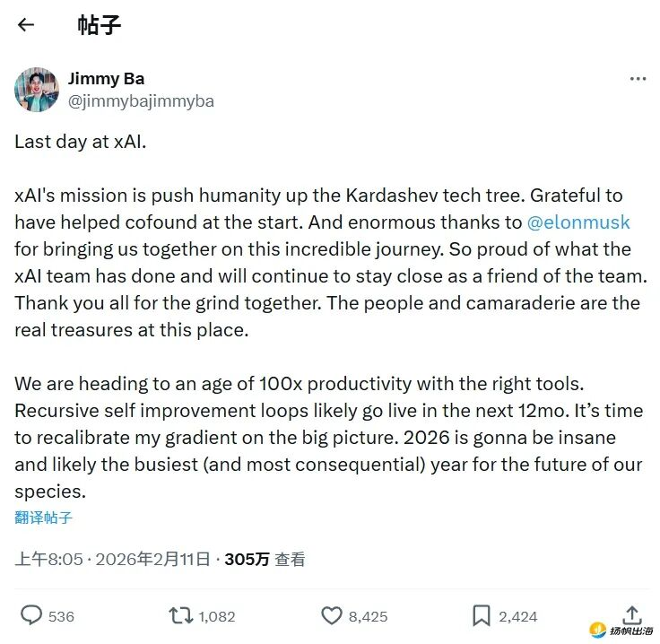Click the repost arrows icon
Screen dimensions: 660x644
[x=180, y=615]
